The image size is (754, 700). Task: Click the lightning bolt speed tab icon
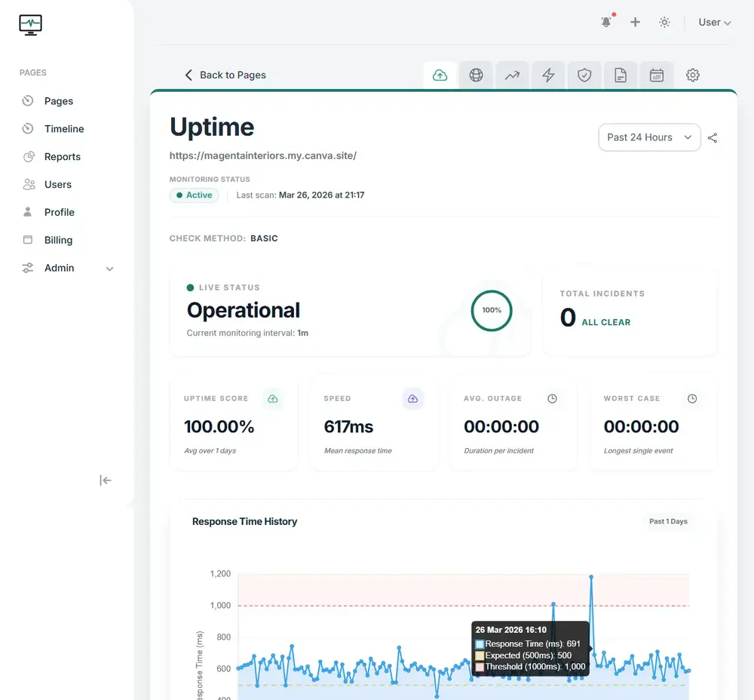(548, 75)
